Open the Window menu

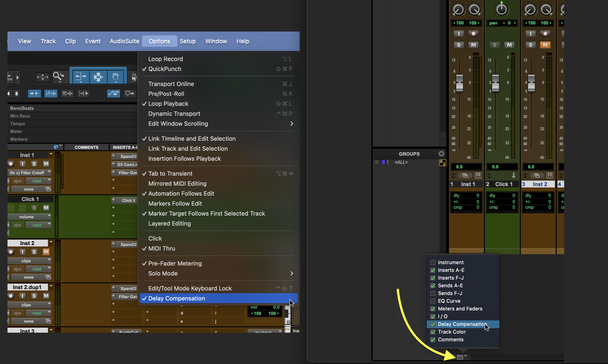click(x=216, y=41)
